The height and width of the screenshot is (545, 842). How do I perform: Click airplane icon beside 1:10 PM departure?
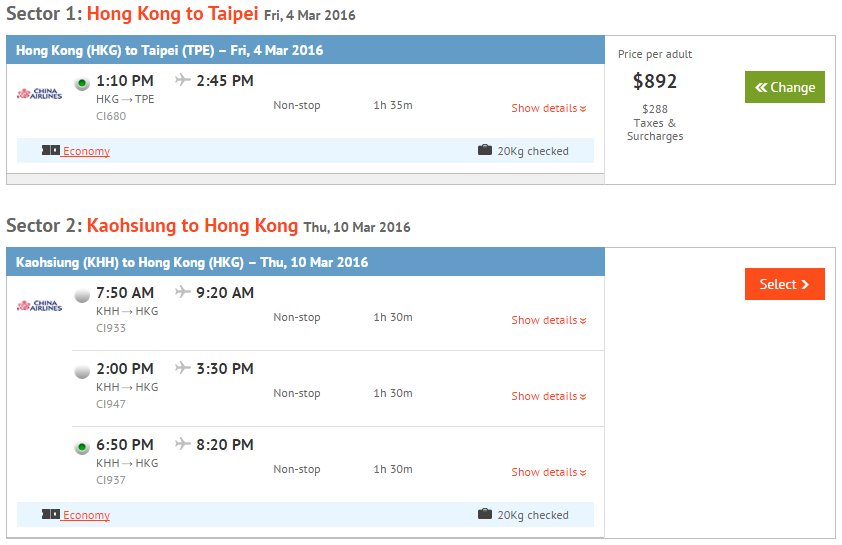183,80
